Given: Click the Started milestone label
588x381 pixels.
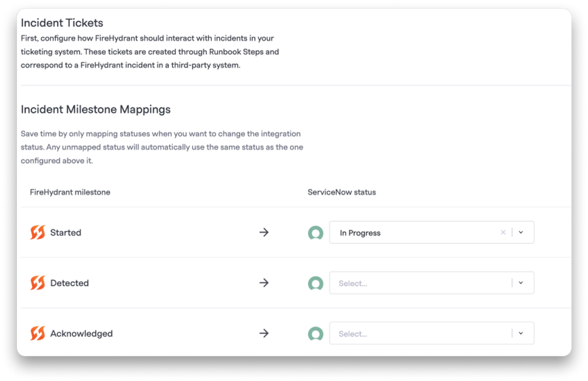Looking at the screenshot, I should 66,232.
